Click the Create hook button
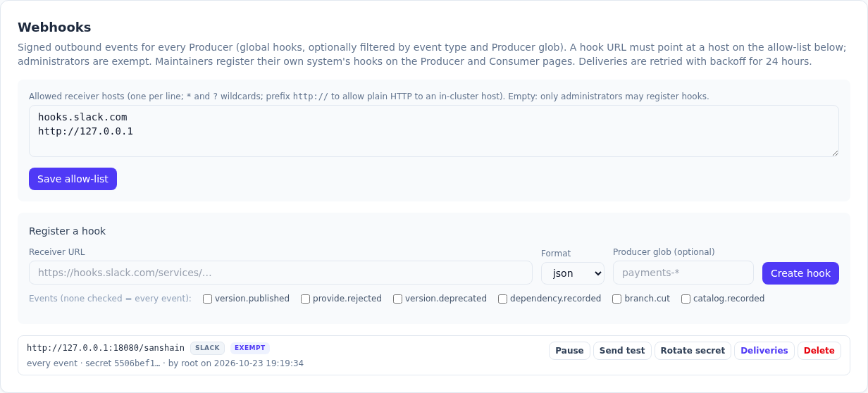 800,273
